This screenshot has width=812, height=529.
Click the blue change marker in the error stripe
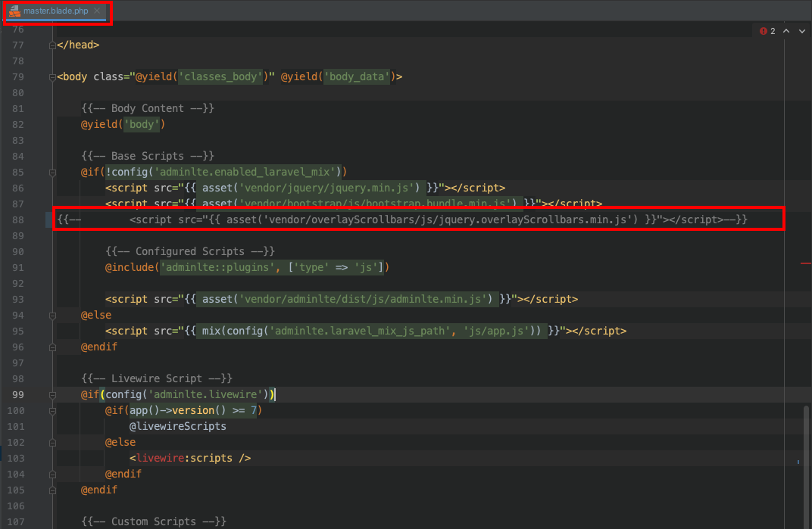(798, 462)
